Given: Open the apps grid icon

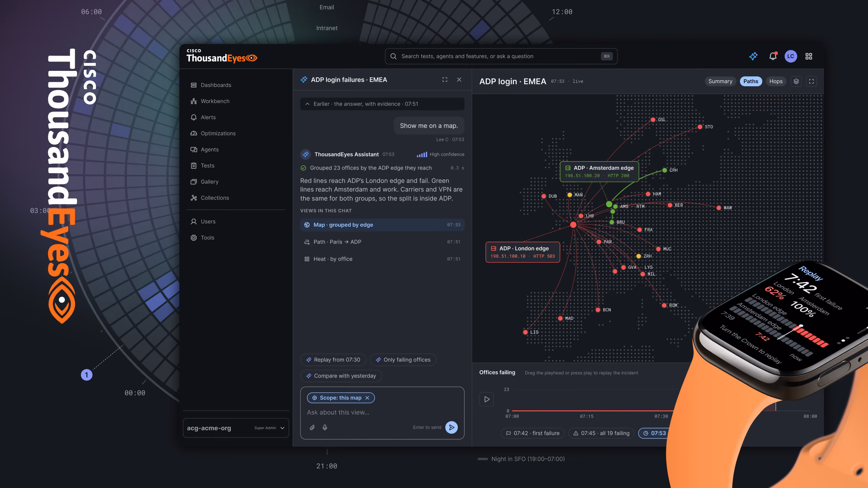Looking at the screenshot, I should 809,56.
